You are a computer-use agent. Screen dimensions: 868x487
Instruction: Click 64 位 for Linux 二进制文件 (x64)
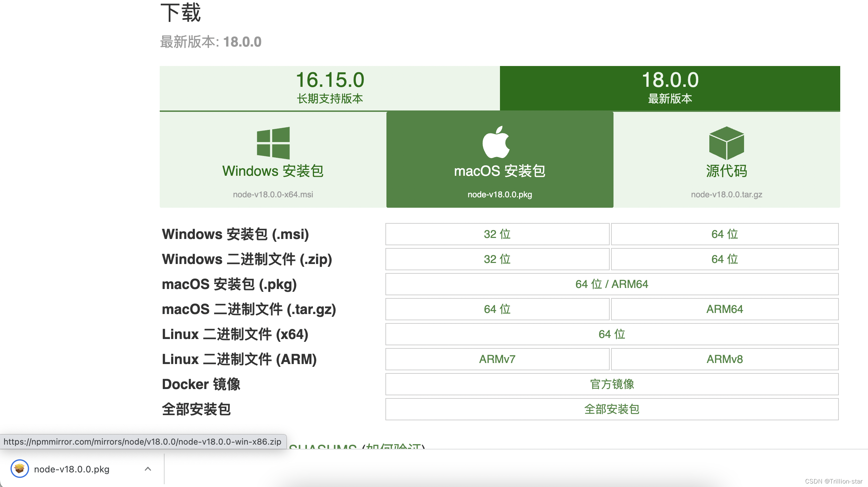coord(612,334)
